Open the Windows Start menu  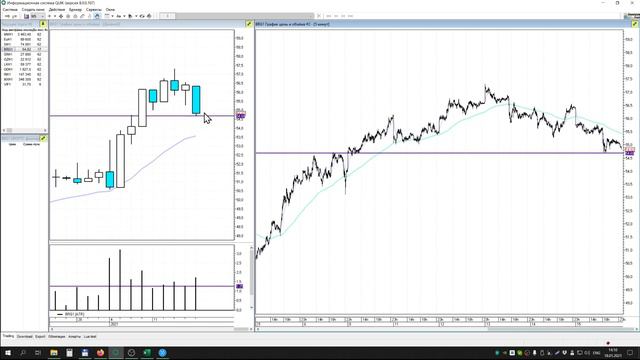point(7,353)
